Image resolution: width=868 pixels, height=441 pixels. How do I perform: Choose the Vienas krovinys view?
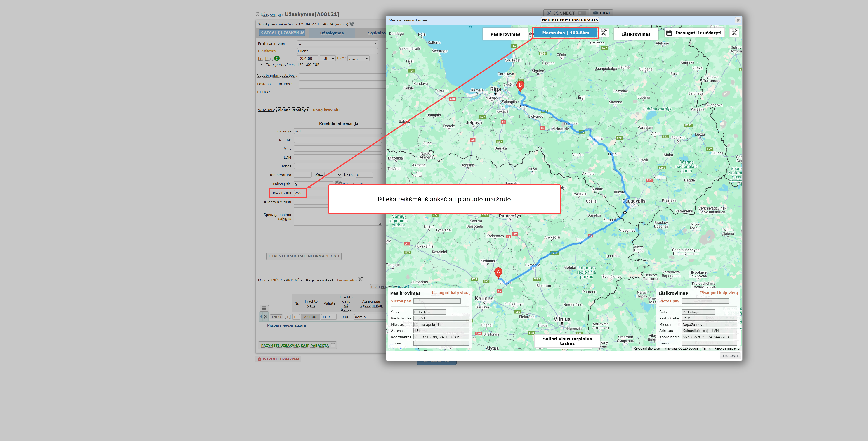[292, 110]
